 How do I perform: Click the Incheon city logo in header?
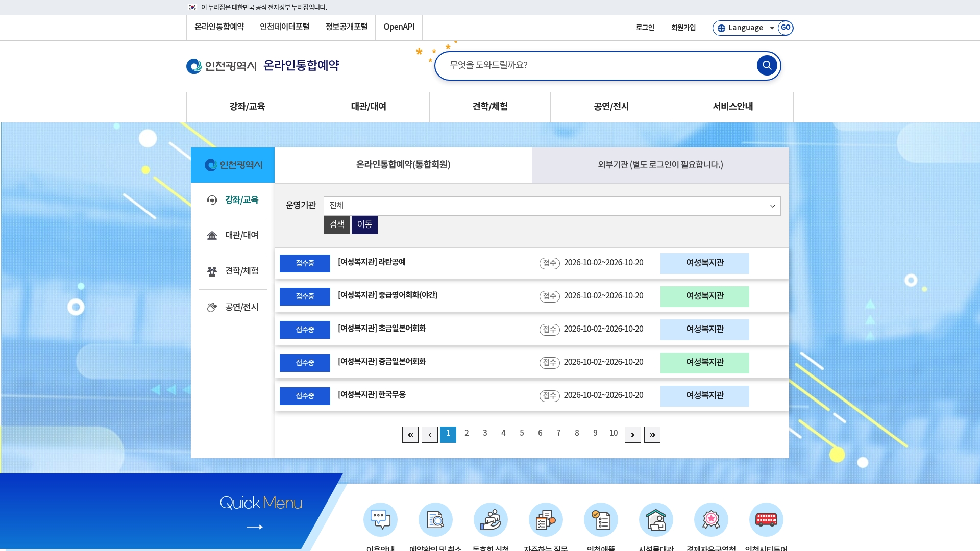221,66
